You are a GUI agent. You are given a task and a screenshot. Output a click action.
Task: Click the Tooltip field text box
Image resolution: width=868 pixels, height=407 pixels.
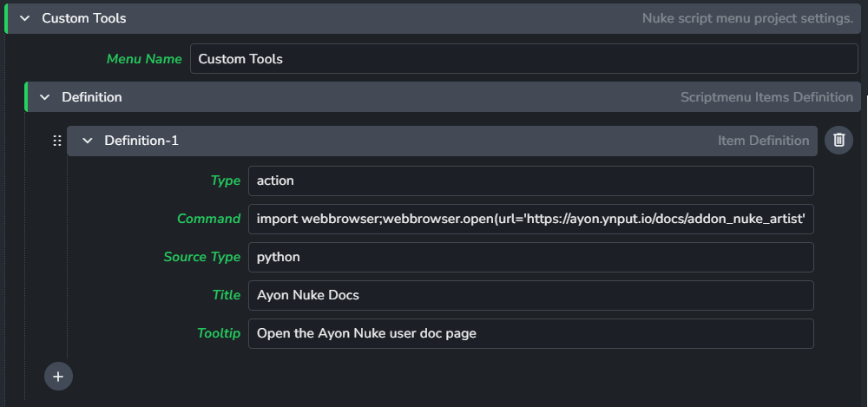[x=530, y=333]
